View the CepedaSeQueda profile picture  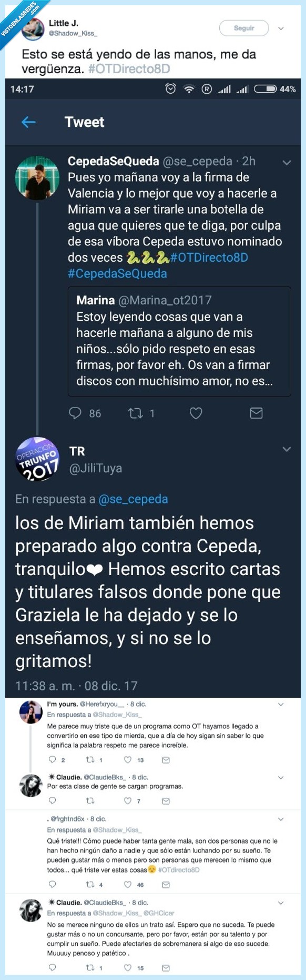tap(37, 178)
